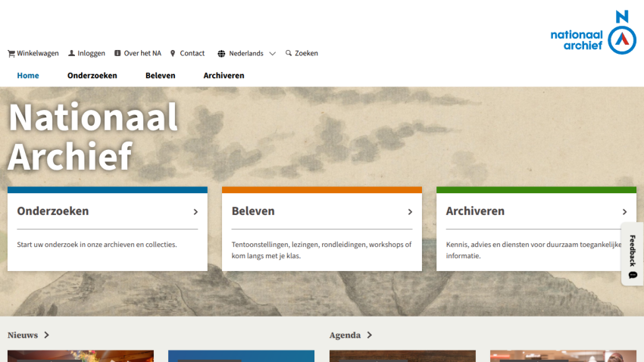Image resolution: width=644 pixels, height=362 pixels.
Task: Click the Winkelwagen link text
Action: click(38, 53)
